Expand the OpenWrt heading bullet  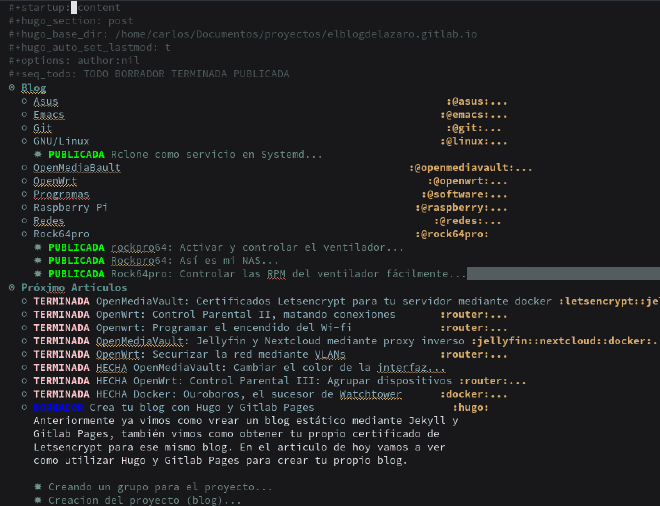tap(24, 181)
